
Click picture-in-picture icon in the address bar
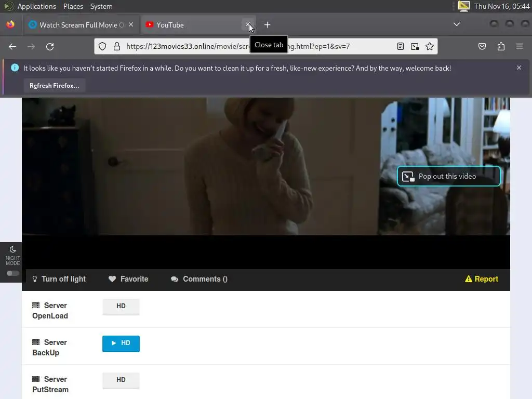415,46
